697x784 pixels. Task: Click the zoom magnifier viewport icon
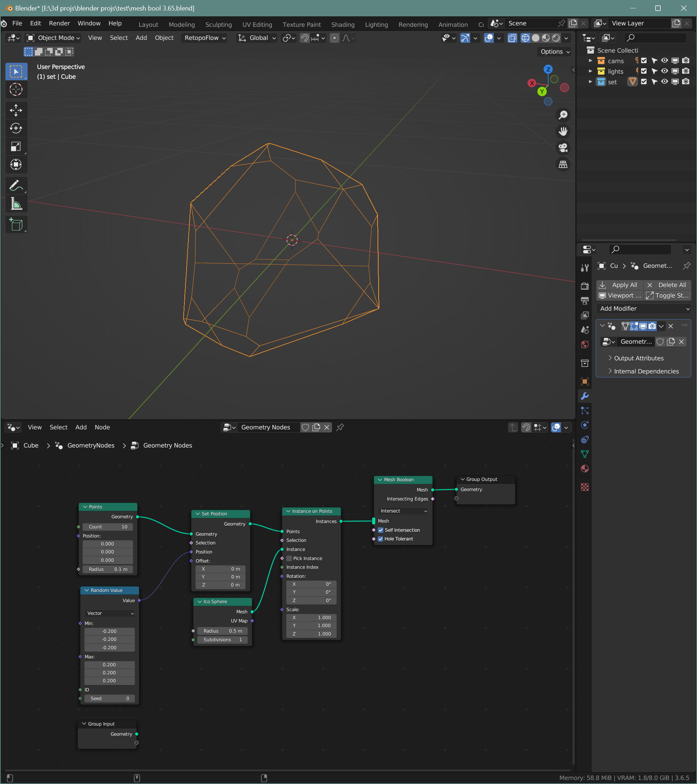(x=563, y=115)
